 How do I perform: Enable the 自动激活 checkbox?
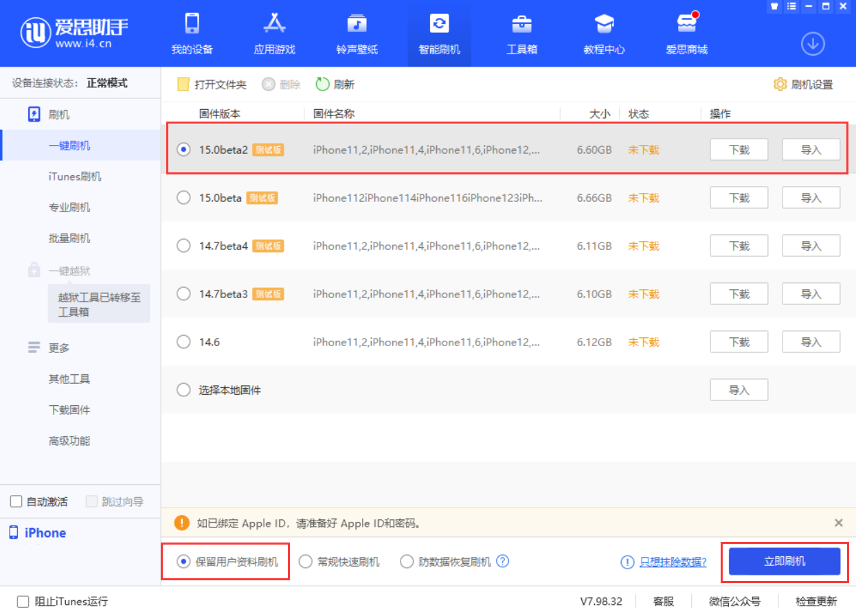pyautogui.click(x=16, y=501)
